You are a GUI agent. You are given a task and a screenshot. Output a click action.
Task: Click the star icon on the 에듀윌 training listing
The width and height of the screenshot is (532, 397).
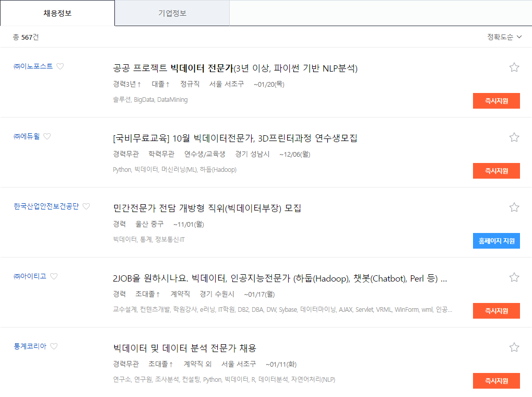[x=514, y=137]
